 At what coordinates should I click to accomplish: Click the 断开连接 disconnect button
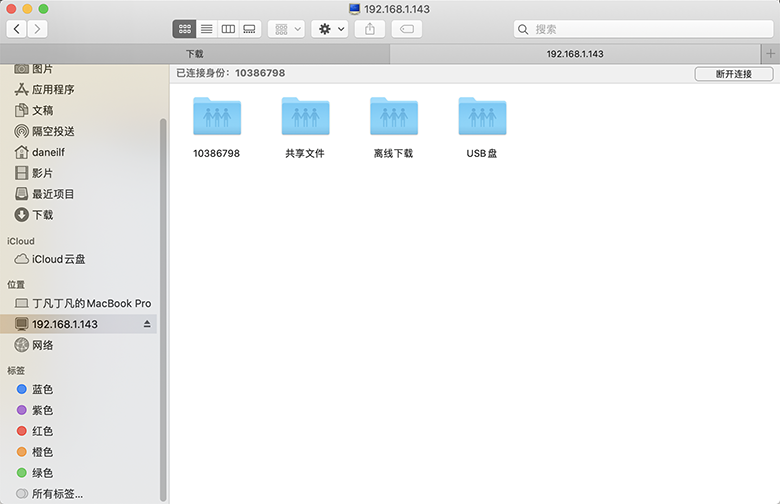coord(733,74)
